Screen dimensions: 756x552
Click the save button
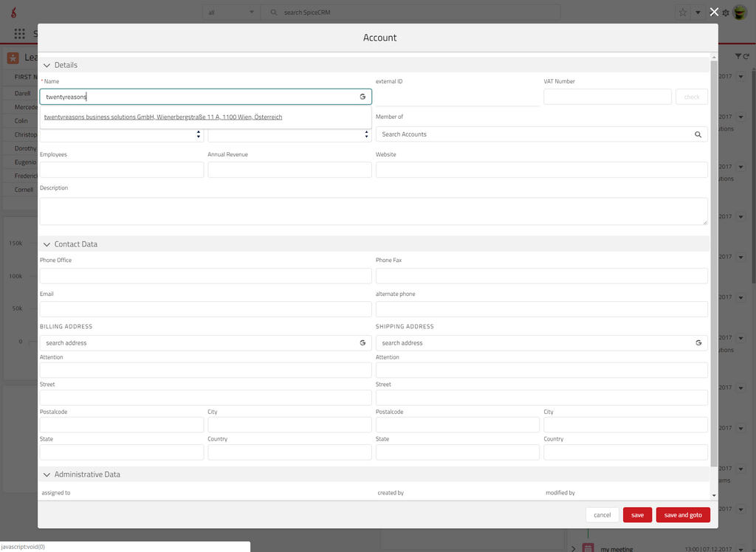[x=637, y=515]
